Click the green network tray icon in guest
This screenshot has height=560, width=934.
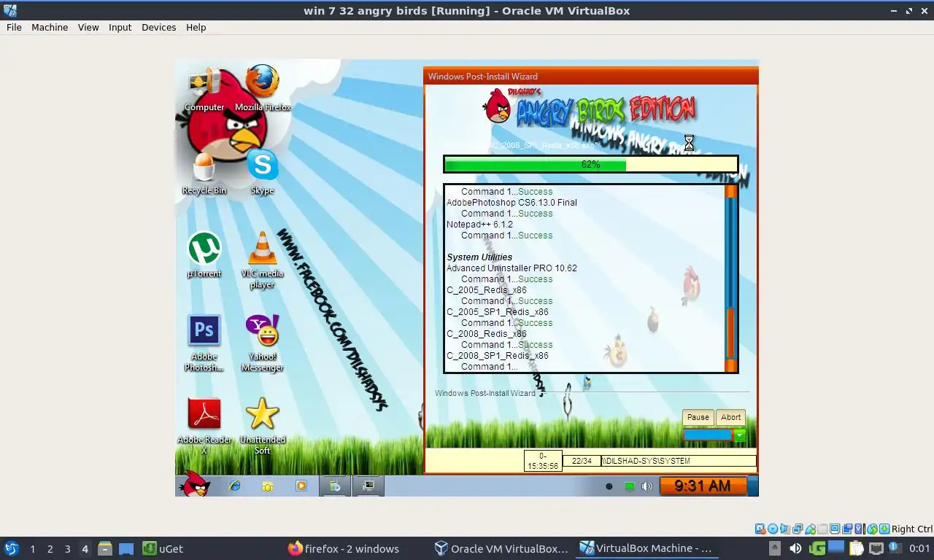point(629,486)
